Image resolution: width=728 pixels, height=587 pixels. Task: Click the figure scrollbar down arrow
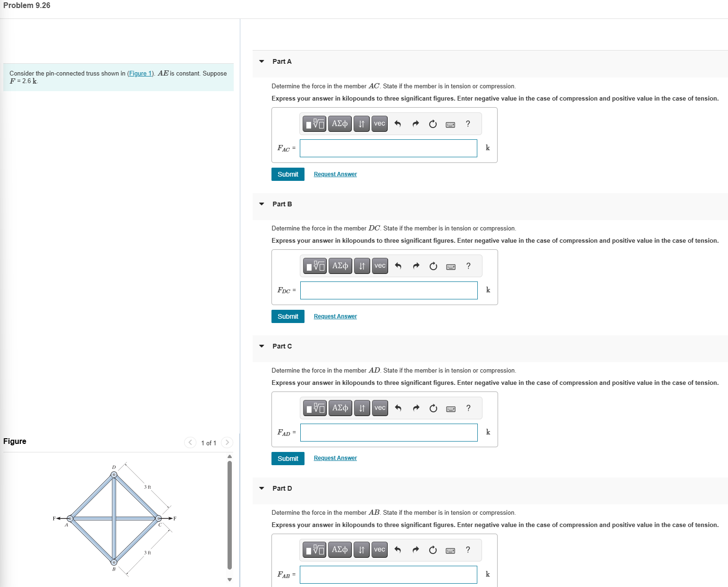pyautogui.click(x=229, y=579)
